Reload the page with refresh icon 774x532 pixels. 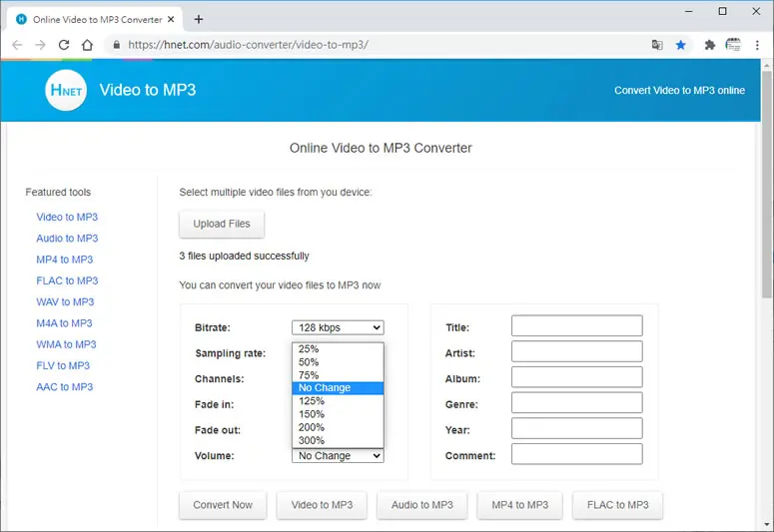(x=64, y=45)
